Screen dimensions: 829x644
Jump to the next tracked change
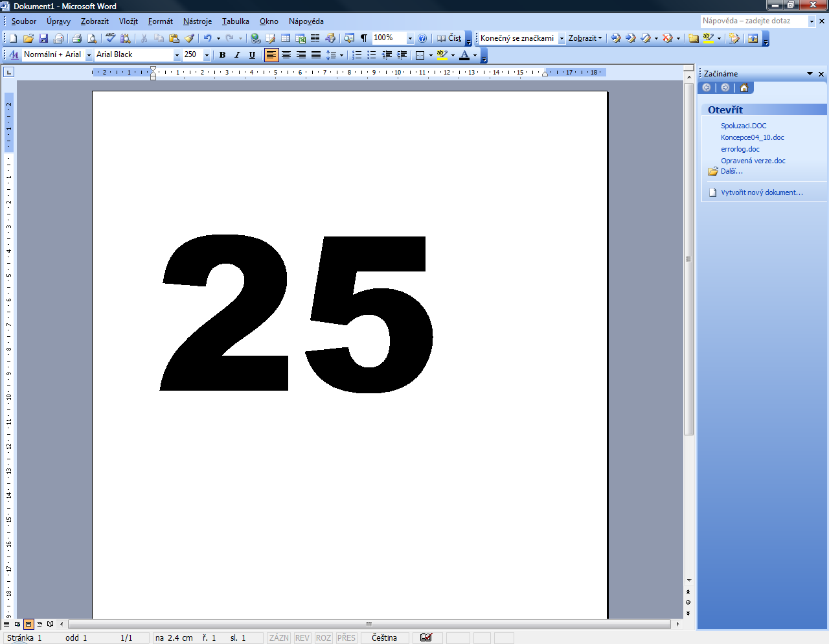tap(630, 38)
